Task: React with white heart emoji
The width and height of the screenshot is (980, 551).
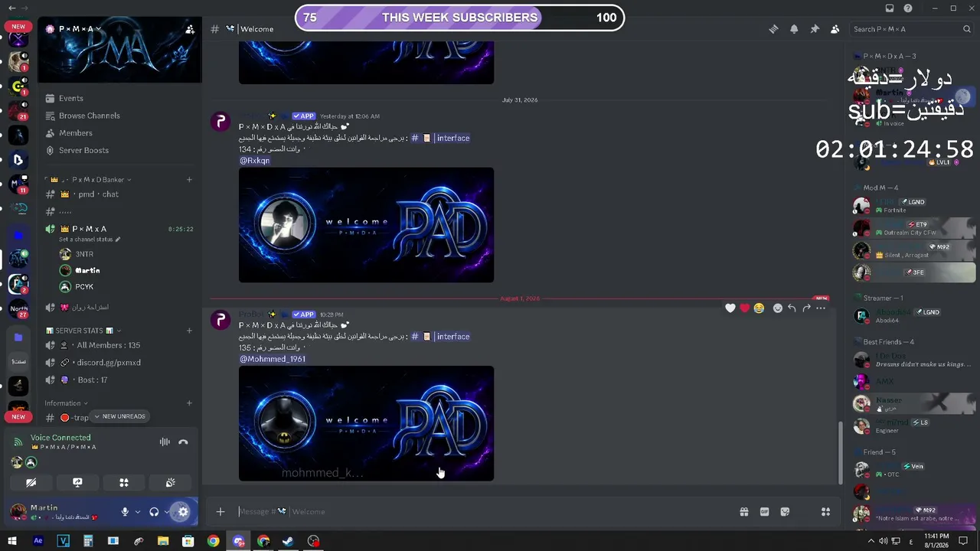Action: (x=730, y=308)
